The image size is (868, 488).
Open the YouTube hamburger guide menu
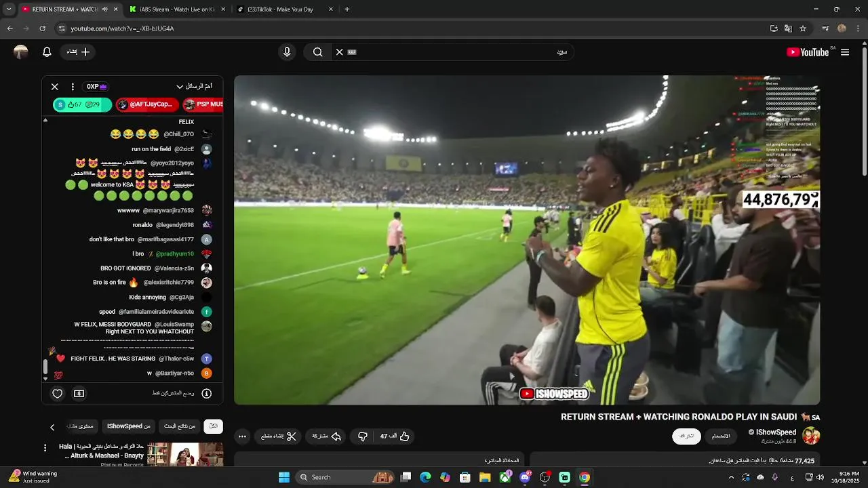pos(845,52)
